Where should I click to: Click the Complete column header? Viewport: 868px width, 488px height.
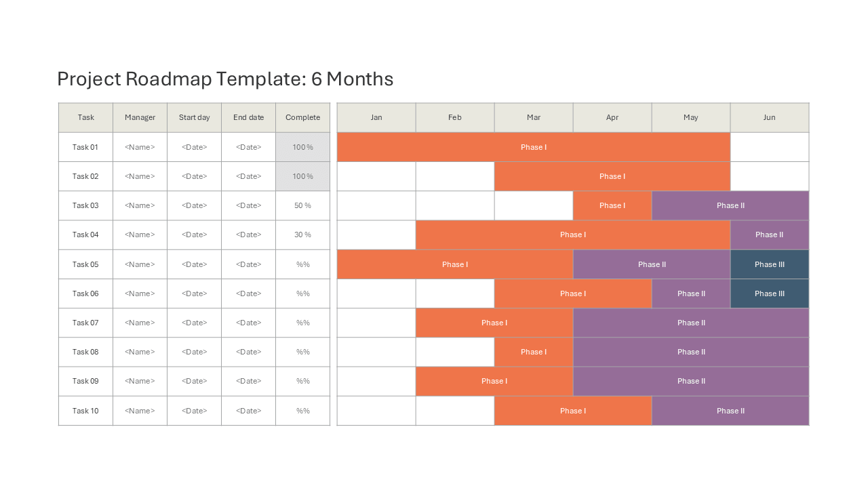(x=303, y=117)
